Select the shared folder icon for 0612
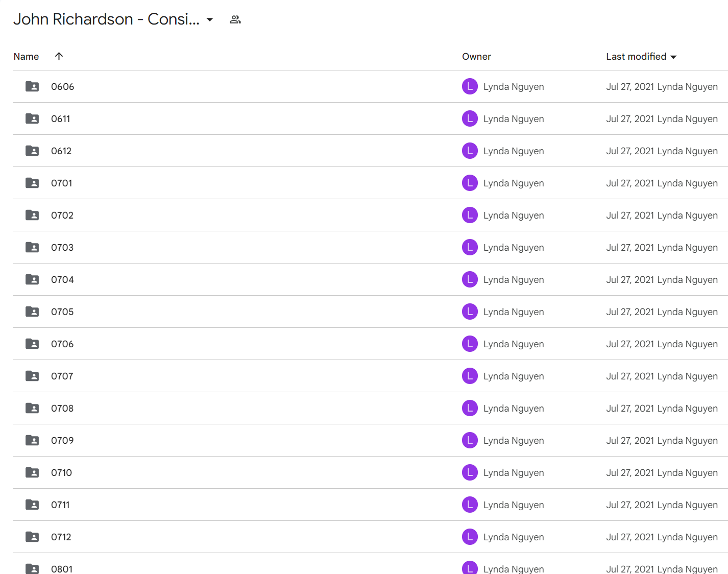The image size is (728, 574). (x=32, y=151)
